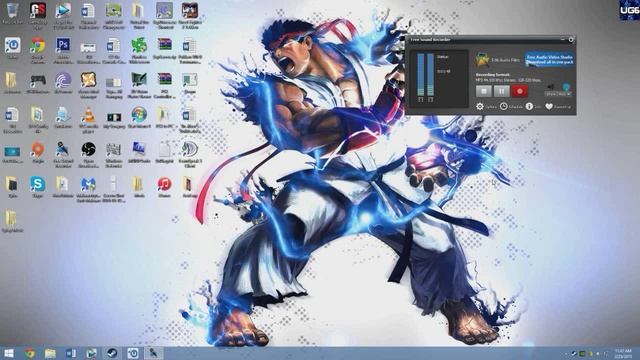Screen dimensions: 640x360
Task: Click the Free Audio Video Studio banner
Action: (x=550, y=60)
